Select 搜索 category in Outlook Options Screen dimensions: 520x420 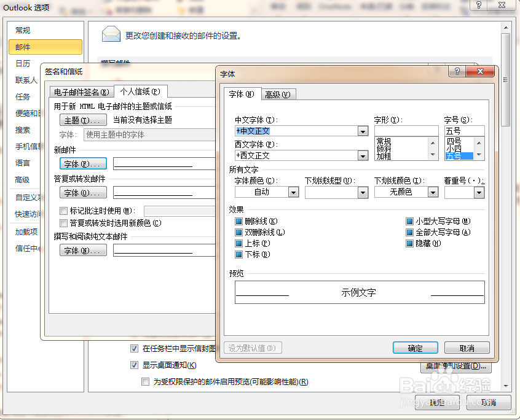click(23, 130)
